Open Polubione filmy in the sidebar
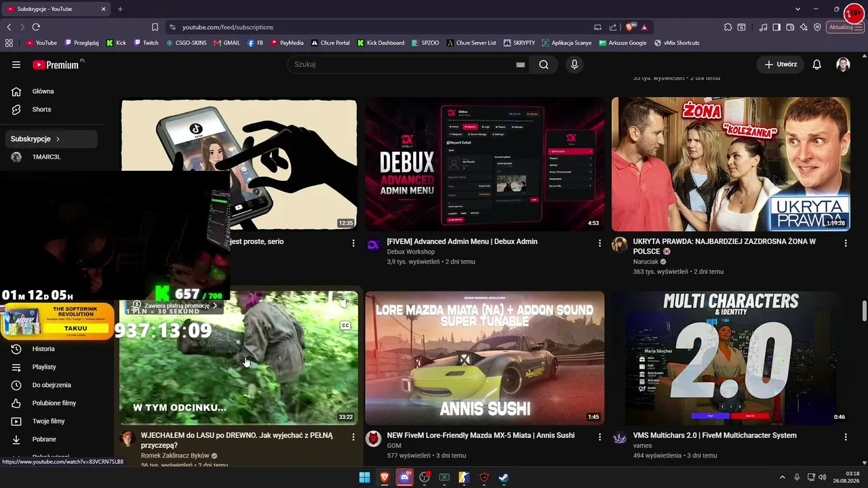 tap(54, 403)
